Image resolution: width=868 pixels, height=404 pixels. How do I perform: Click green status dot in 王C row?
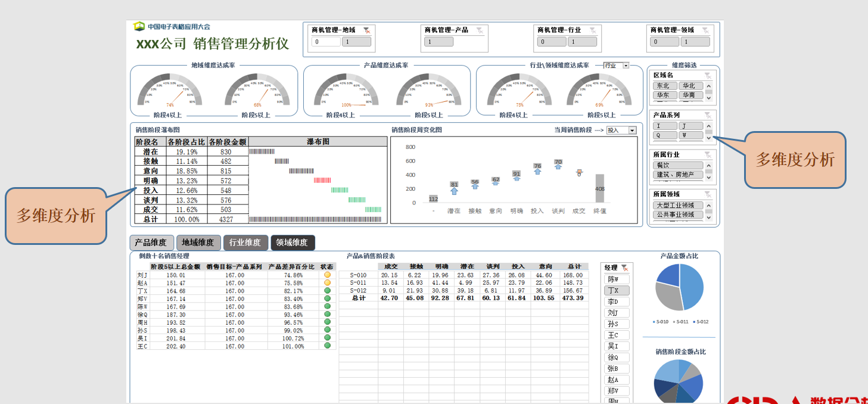pos(327,345)
